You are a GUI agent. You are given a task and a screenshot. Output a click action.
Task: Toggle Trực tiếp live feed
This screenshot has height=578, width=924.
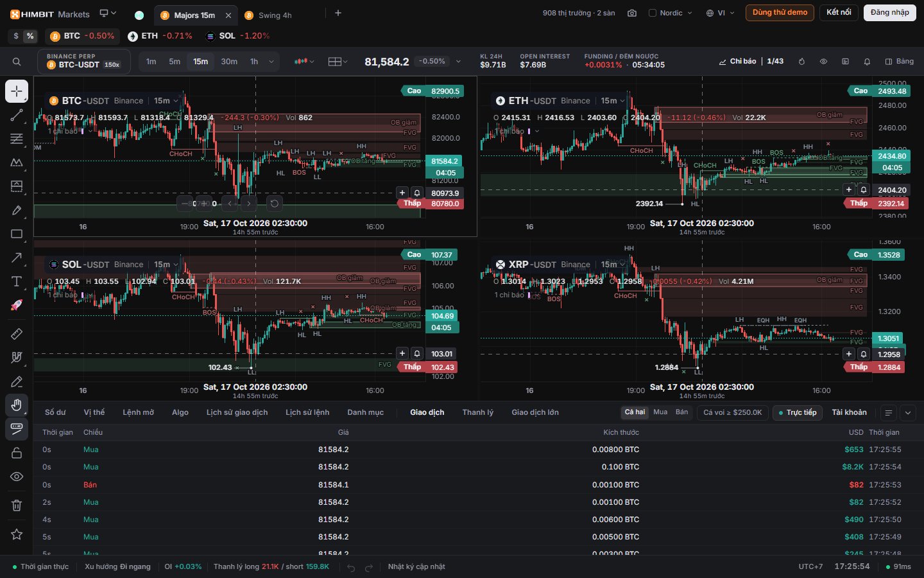[798, 412]
